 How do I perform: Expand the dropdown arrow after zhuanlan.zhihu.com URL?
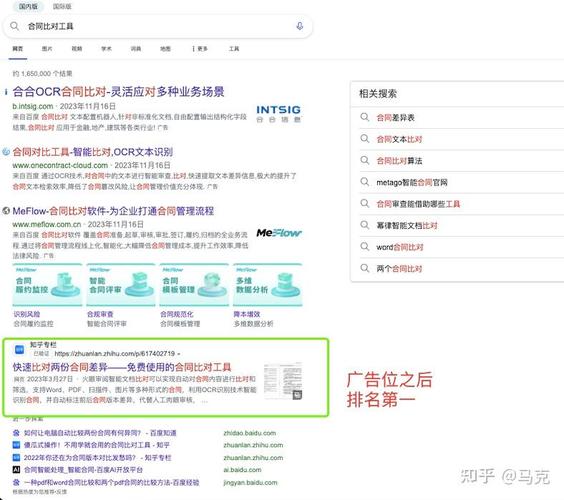pyautogui.click(x=179, y=354)
